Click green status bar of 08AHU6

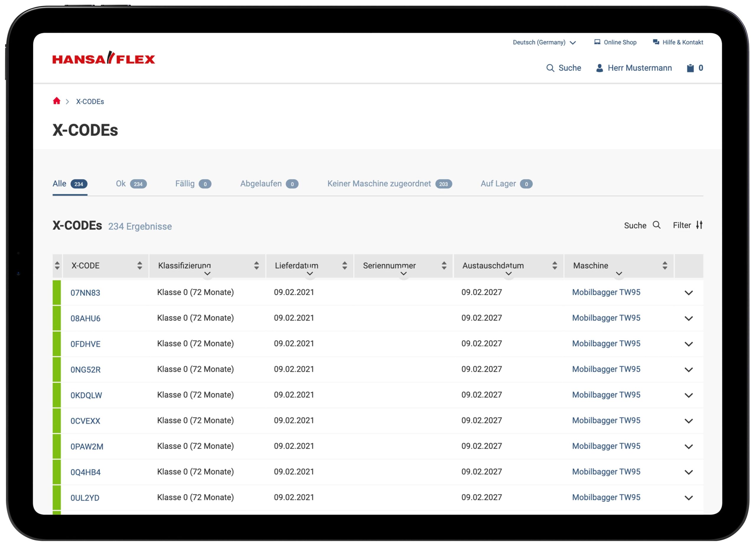[57, 318]
